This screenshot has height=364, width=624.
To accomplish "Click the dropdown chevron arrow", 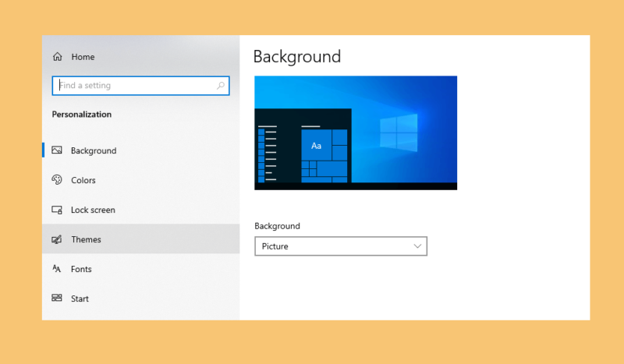I will 417,246.
